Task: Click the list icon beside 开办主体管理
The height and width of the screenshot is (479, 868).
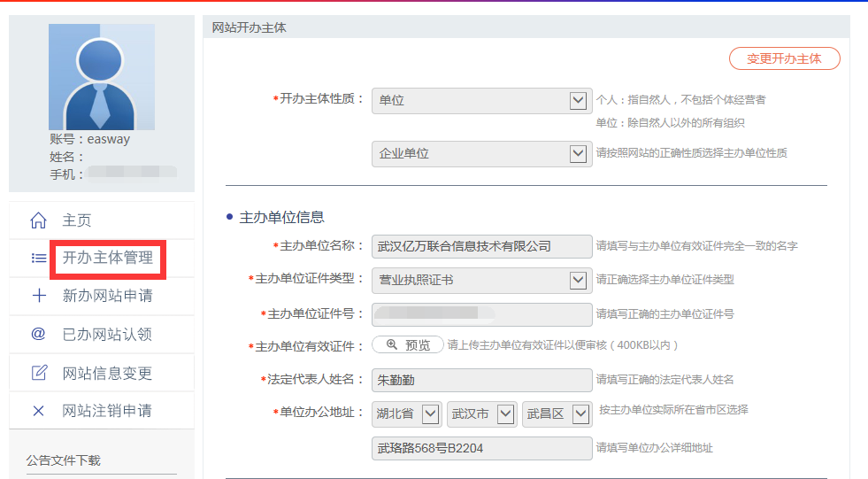Action: click(x=38, y=259)
